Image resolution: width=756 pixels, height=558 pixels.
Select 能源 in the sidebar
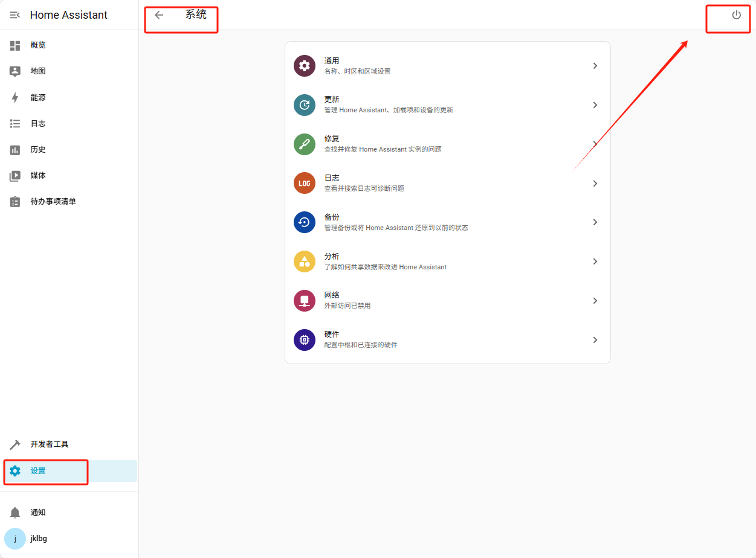69,98
